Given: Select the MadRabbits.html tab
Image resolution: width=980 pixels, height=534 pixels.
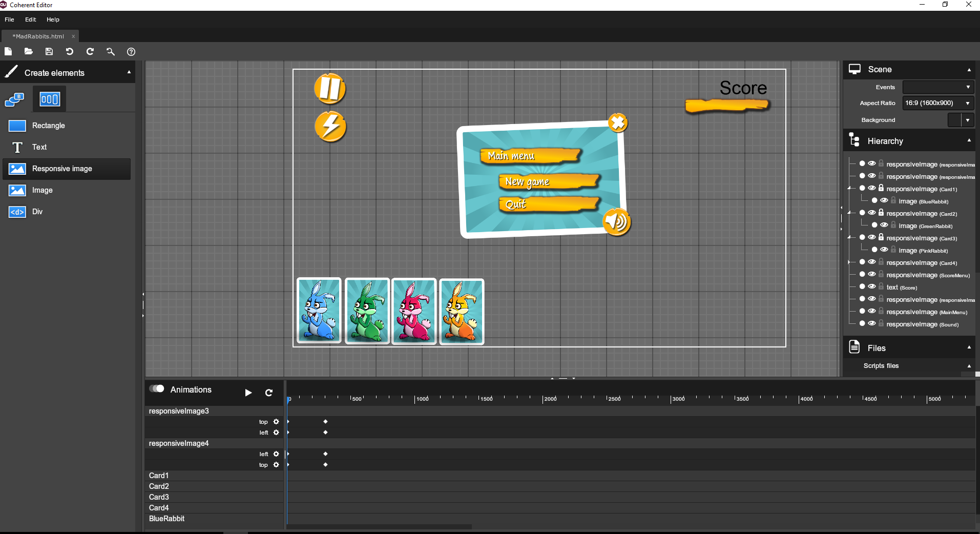Looking at the screenshot, I should [x=39, y=36].
